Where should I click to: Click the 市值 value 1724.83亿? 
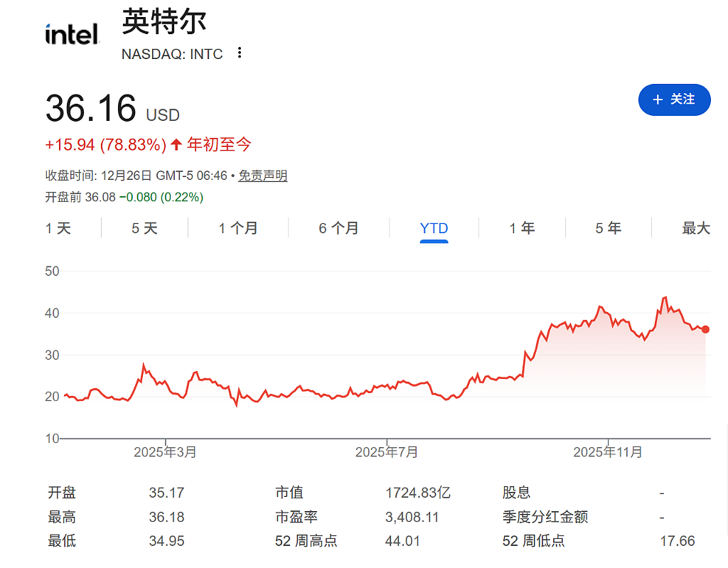tap(418, 493)
